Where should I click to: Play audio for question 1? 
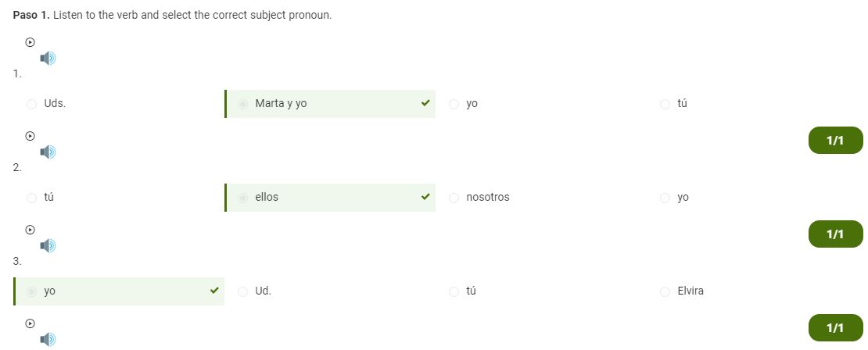coord(30,42)
